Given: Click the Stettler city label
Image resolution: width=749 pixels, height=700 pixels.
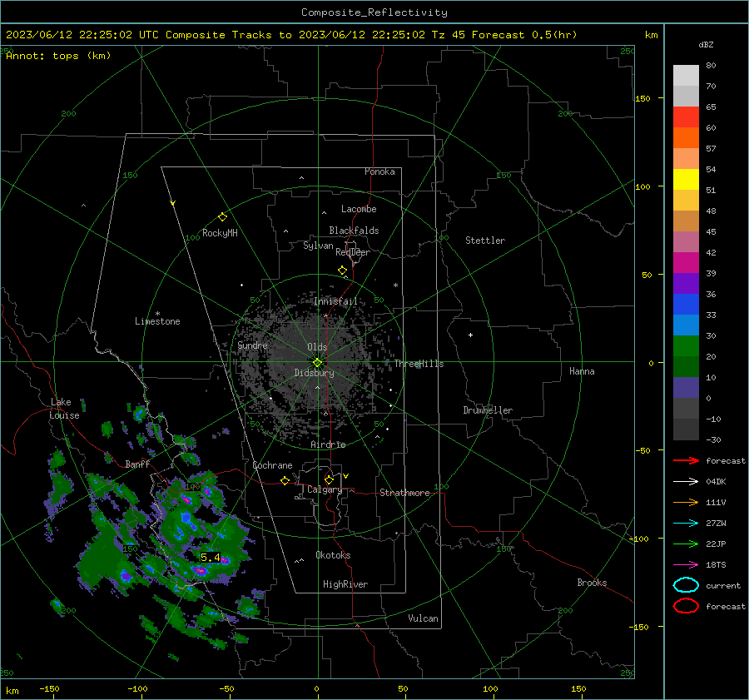Looking at the screenshot, I should (x=485, y=241).
